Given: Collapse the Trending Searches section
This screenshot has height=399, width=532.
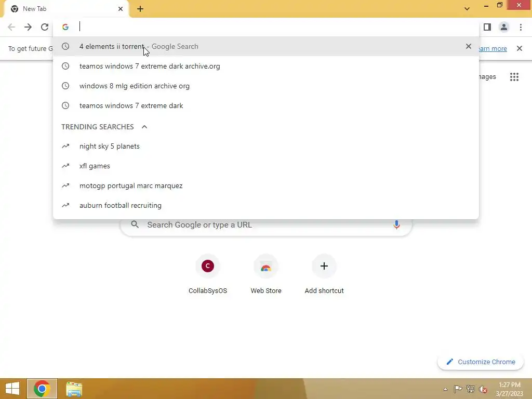Looking at the screenshot, I should (x=144, y=127).
